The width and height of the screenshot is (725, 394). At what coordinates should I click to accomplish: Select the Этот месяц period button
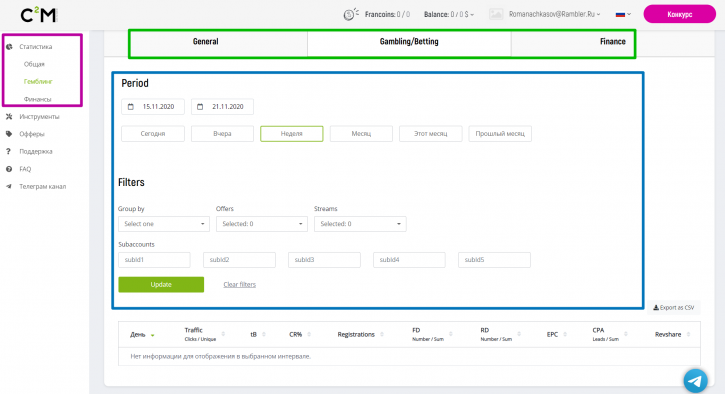[x=430, y=134]
